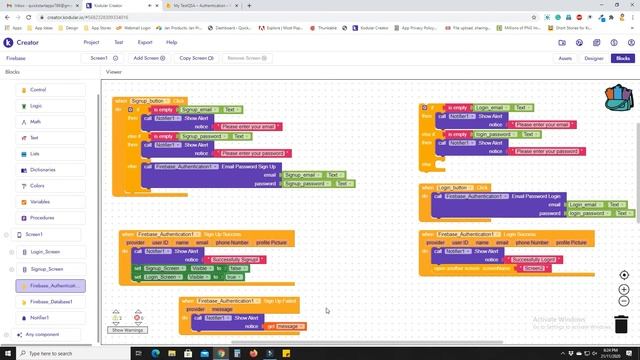The height and width of the screenshot is (360, 640).
Task: Click the vertical workspace scrollbar
Action: tap(638, 172)
